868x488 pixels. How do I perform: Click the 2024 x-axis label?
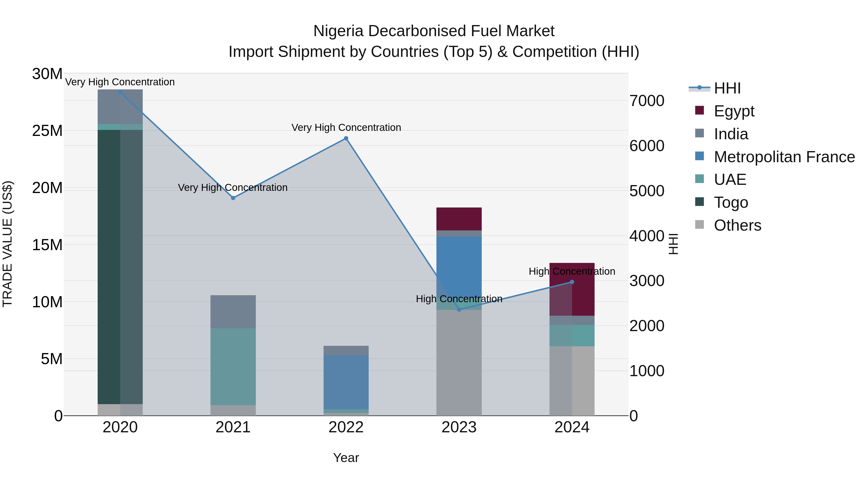click(572, 427)
